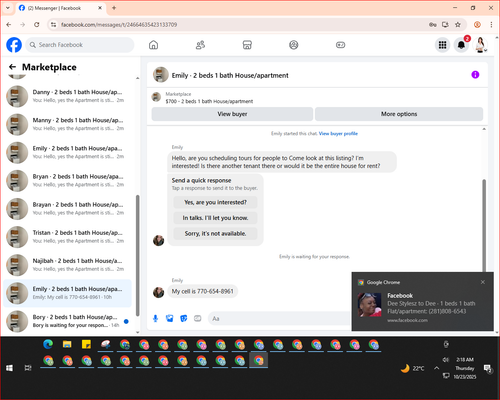
Task: Open the Friends icon in top navigation
Action: coord(200,45)
